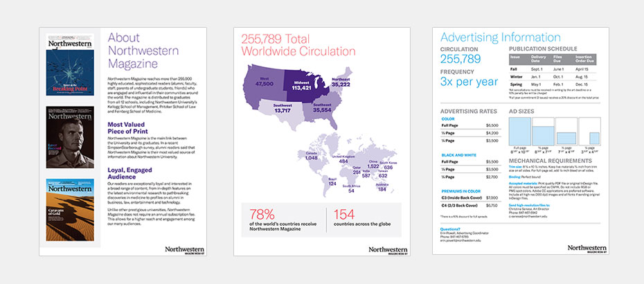Click the Loyal, Engaged Audience heading
This screenshot has height=284, width=644.
[x=129, y=173]
